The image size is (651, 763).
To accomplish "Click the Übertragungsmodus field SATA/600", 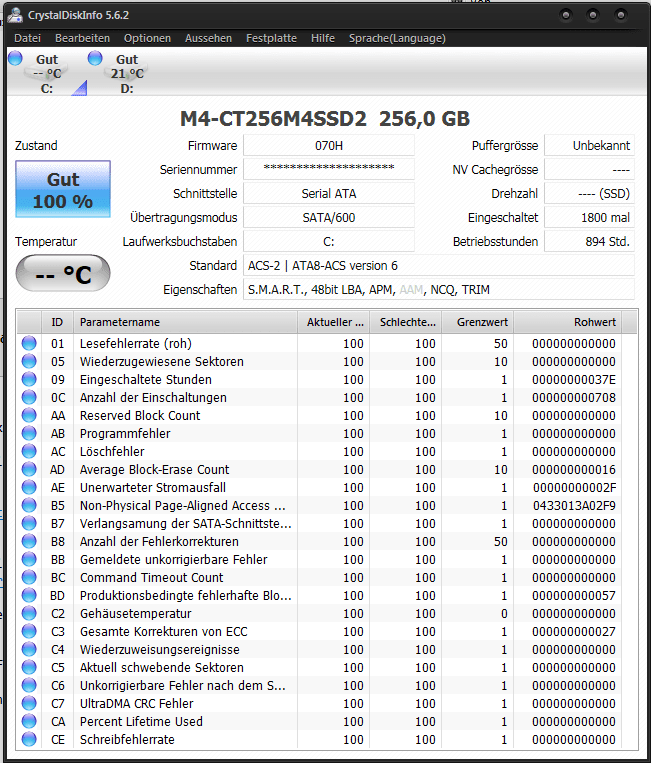I will tap(329, 218).
